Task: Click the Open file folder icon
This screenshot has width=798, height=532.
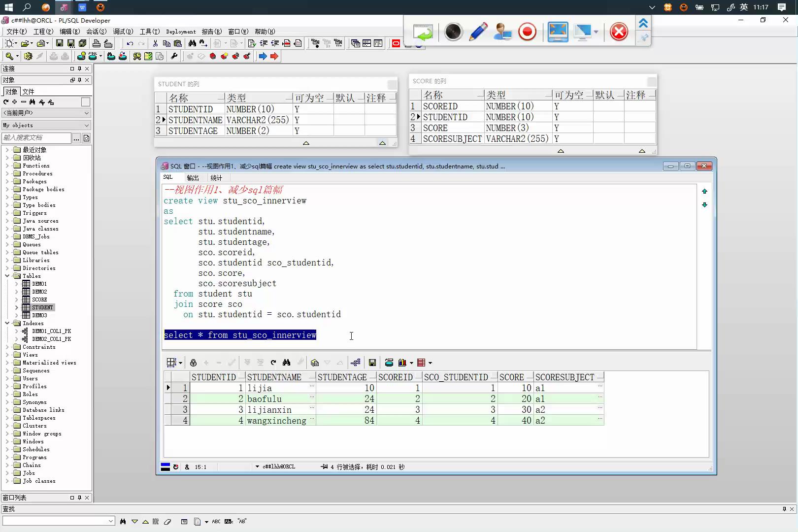Action: (25, 43)
